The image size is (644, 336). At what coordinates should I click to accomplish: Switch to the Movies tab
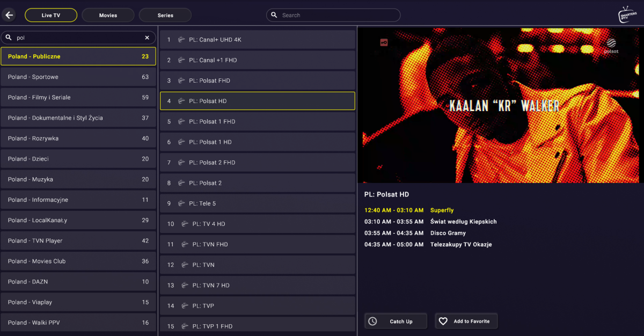[x=108, y=15]
